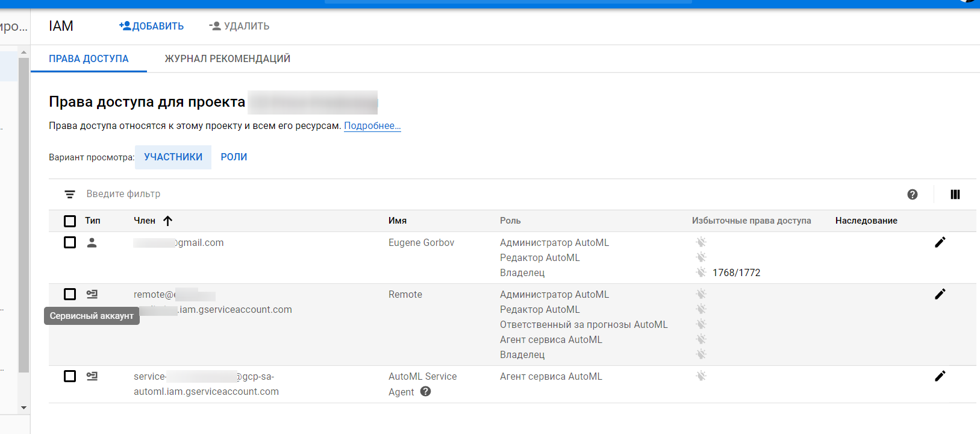The image size is (980, 434).
Task: Open the filter help question icon
Action: [x=913, y=194]
